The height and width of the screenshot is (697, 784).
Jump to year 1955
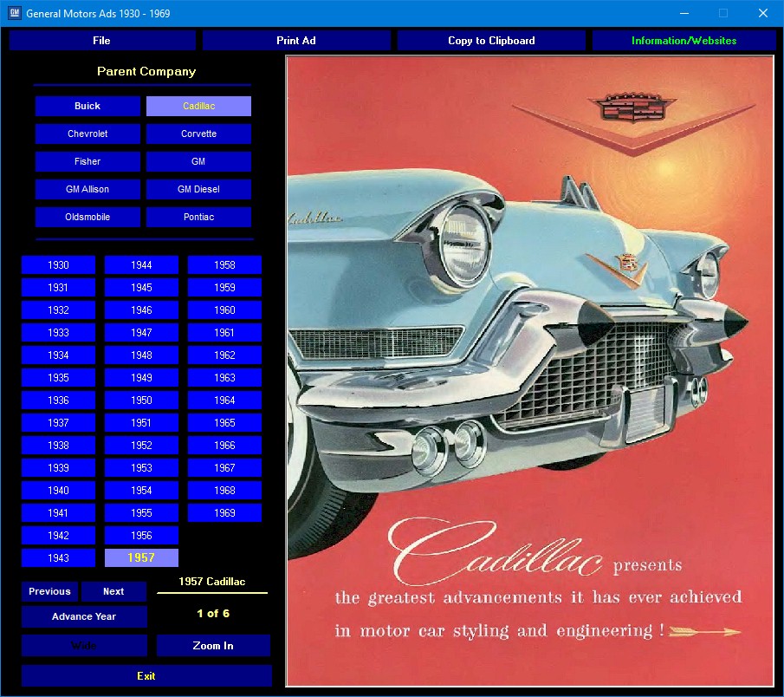pos(141,513)
